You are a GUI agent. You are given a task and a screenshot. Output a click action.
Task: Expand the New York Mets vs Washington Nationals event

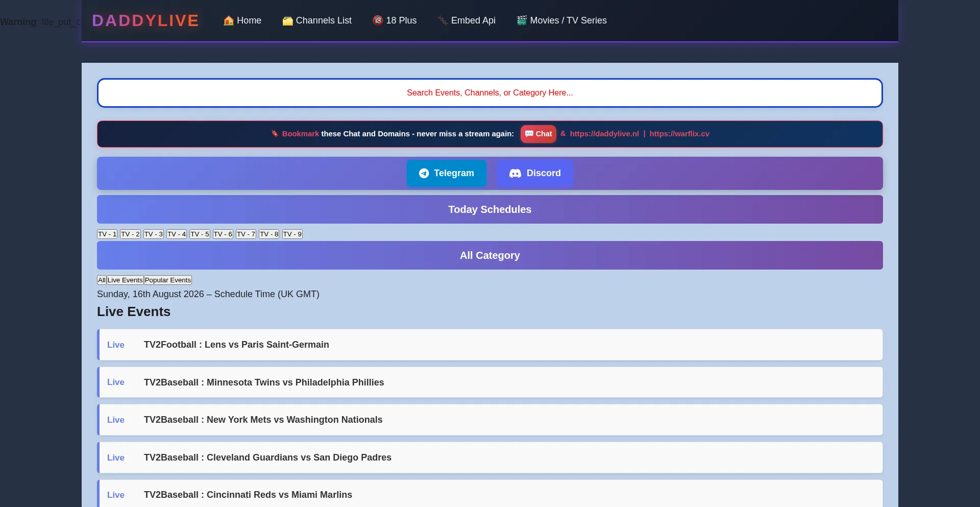(x=490, y=420)
